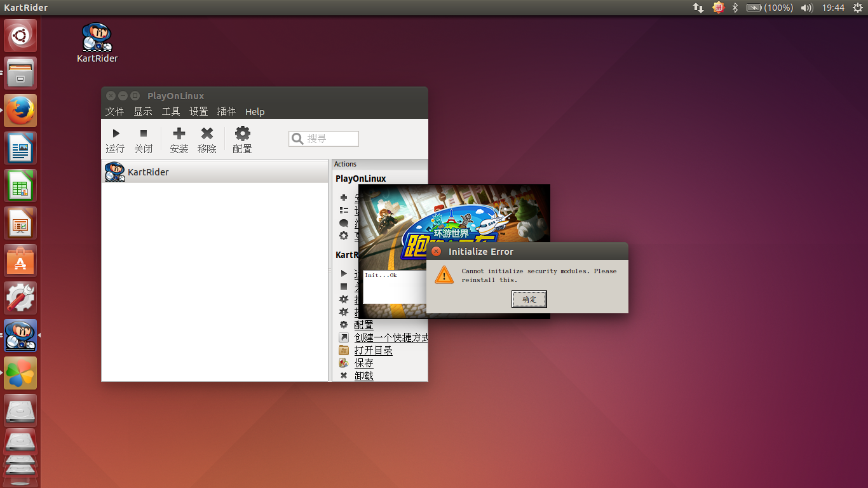Click the Actions panel header

point(380,164)
